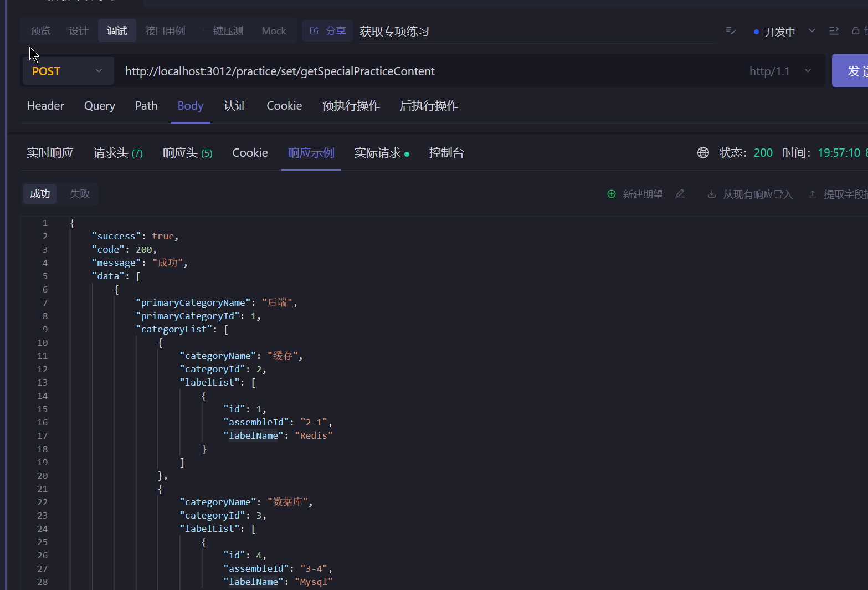Select the 失败 example toggle
868x590 pixels.
click(80, 194)
